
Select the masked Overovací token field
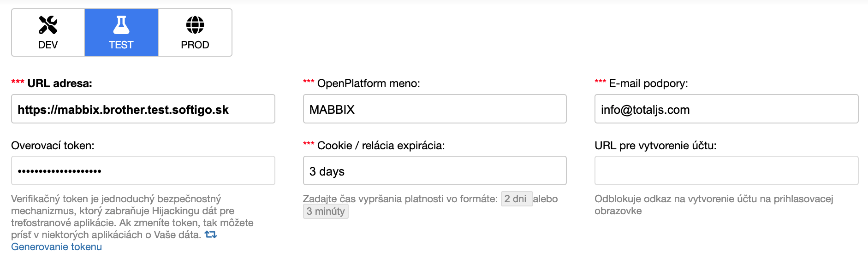point(143,170)
